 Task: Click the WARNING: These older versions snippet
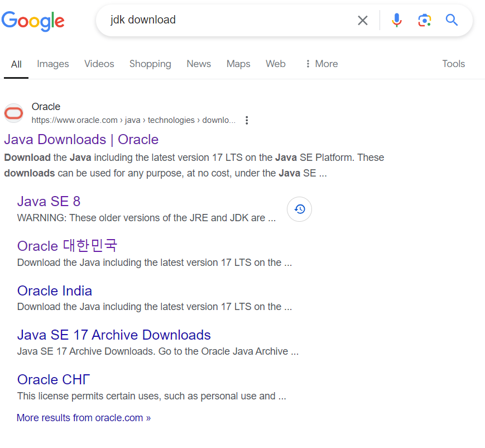click(x=146, y=218)
